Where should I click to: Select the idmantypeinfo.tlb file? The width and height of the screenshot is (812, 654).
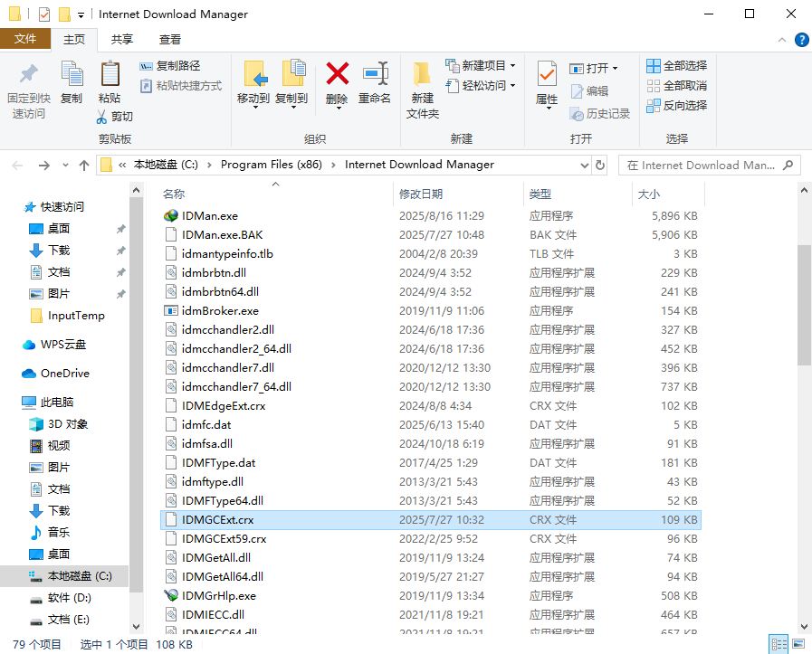(x=431, y=253)
